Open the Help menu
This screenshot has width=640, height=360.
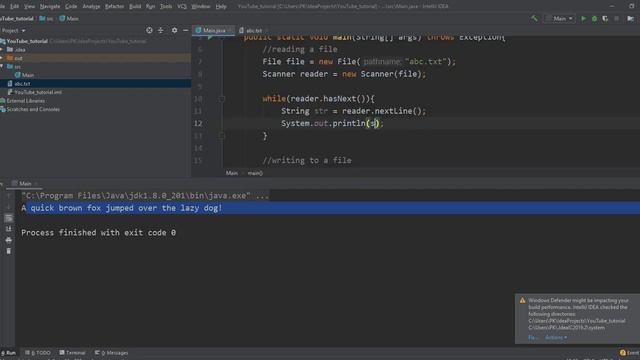(x=221, y=7)
